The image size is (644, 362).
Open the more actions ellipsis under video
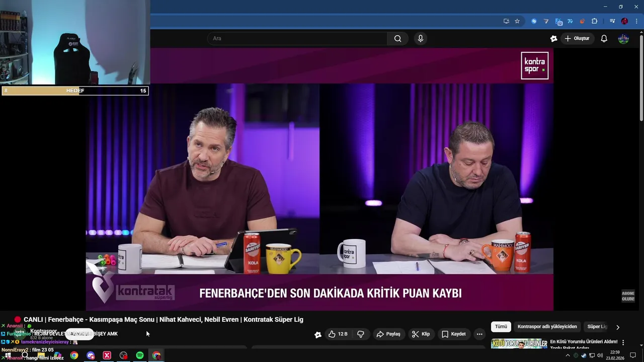click(479, 334)
